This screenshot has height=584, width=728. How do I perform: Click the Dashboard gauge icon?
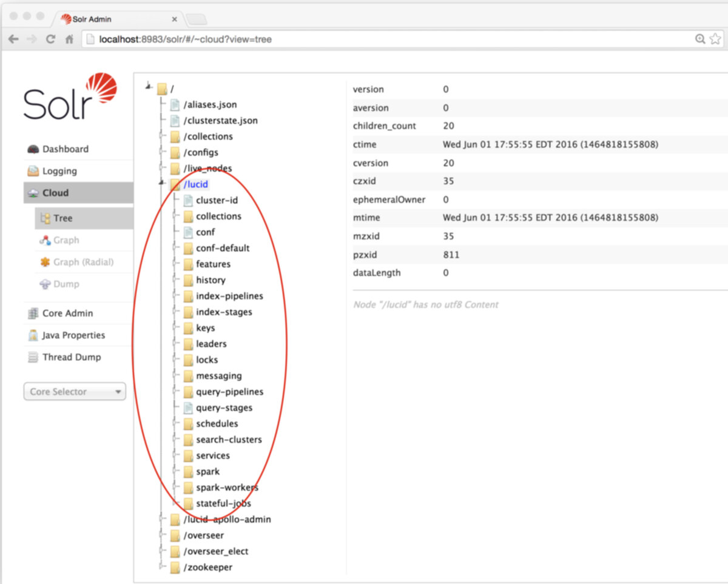[33, 149]
